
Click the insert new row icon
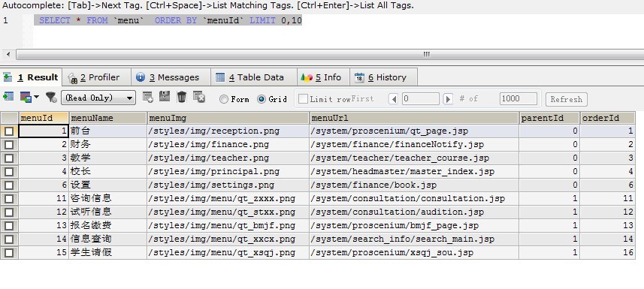click(148, 98)
